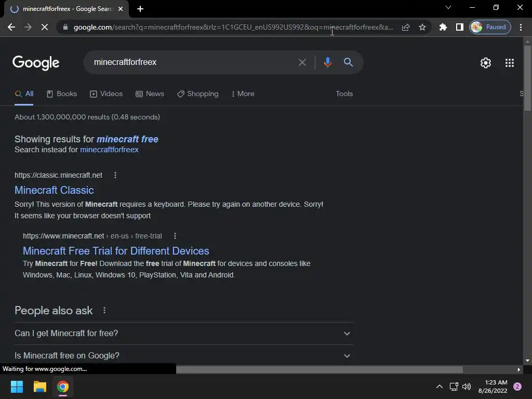Viewport: 532px width, 399px height.
Task: Click the address bar URL
Action: (x=233, y=27)
